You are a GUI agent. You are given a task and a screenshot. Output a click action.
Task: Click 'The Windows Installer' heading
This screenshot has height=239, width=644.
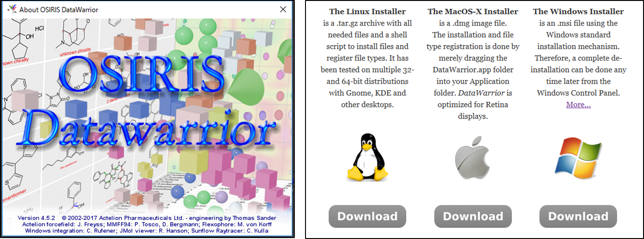pyautogui.click(x=578, y=12)
